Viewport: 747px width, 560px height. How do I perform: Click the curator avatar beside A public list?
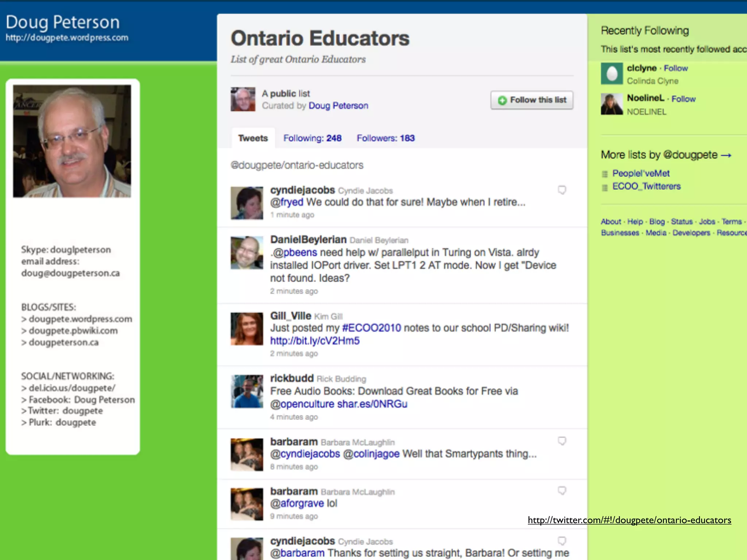[x=243, y=99]
